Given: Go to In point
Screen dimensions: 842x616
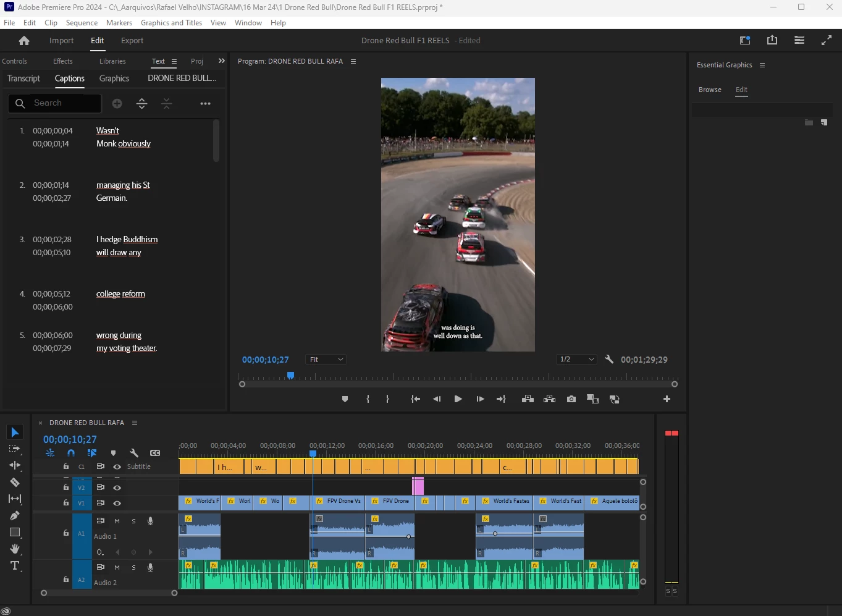Looking at the screenshot, I should (416, 399).
